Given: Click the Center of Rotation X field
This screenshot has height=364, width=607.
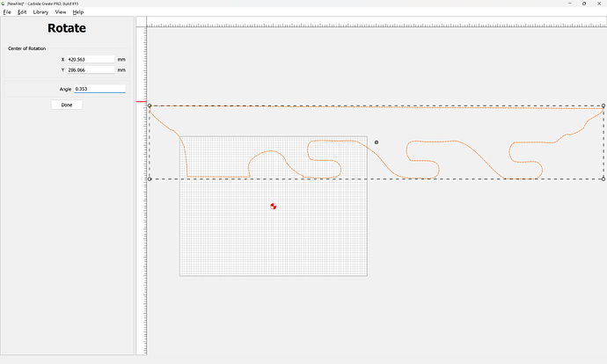Looking at the screenshot, I should point(90,59).
